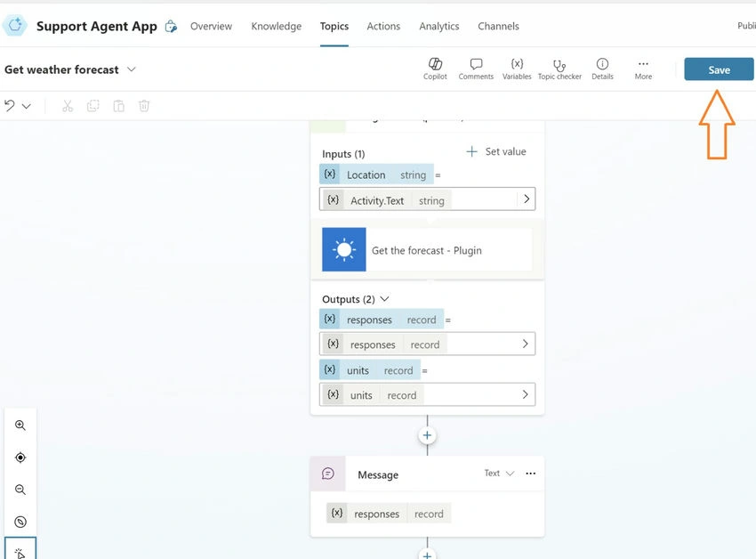Image resolution: width=756 pixels, height=559 pixels.
Task: Run the Topic checker
Action: tap(559, 69)
